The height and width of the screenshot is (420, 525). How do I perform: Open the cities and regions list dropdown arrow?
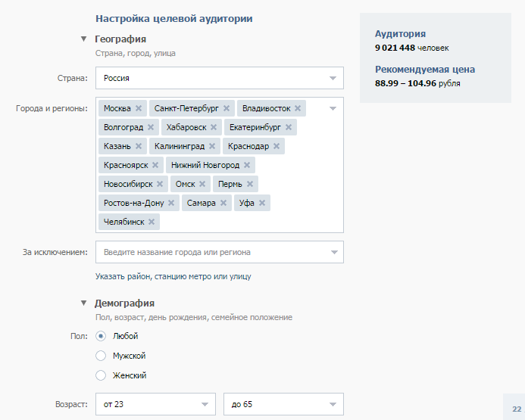(x=333, y=108)
